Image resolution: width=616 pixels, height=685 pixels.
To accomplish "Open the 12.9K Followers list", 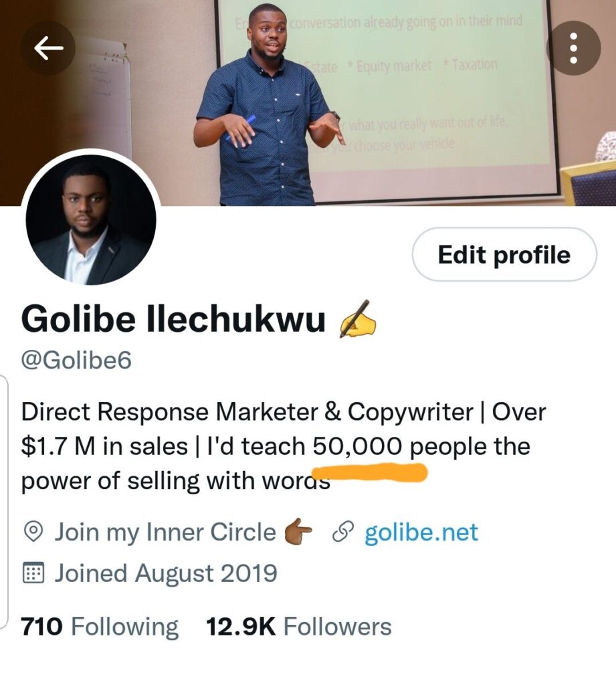I will point(298,626).
